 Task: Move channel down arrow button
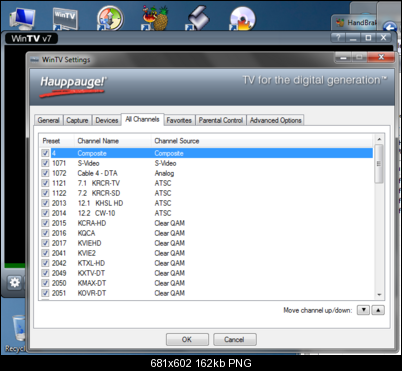click(364, 310)
